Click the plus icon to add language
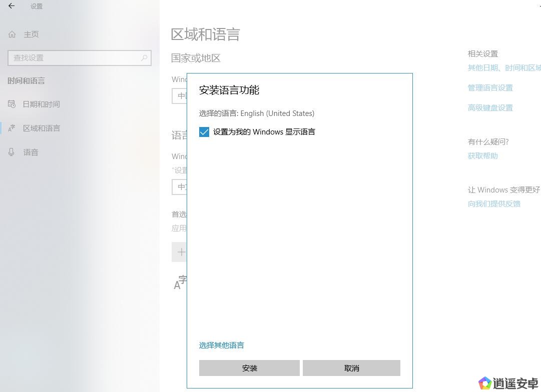 click(x=180, y=252)
